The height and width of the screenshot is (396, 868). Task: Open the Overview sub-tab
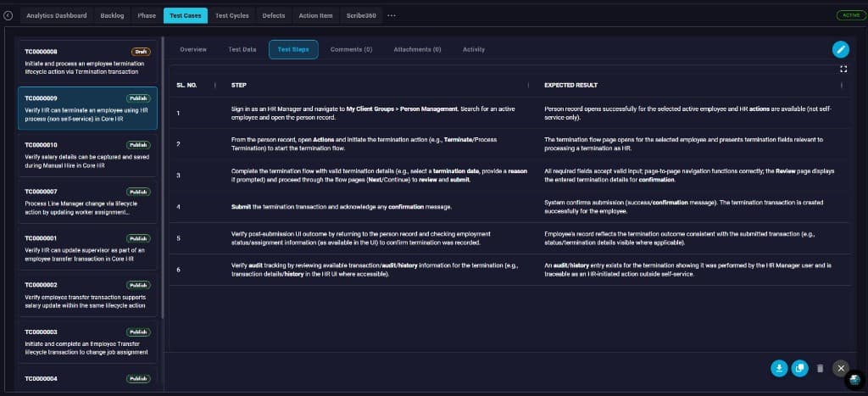coord(193,49)
